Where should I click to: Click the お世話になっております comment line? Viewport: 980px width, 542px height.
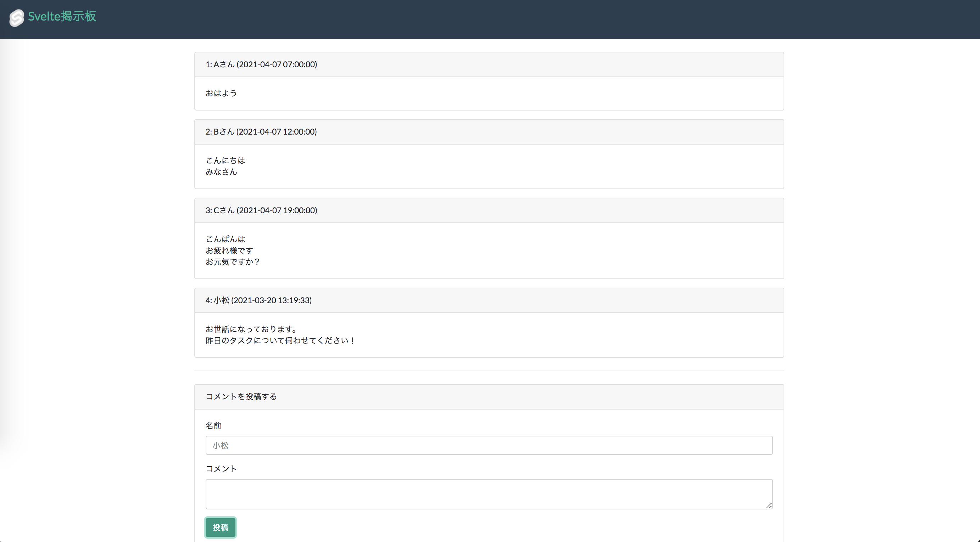click(251, 329)
